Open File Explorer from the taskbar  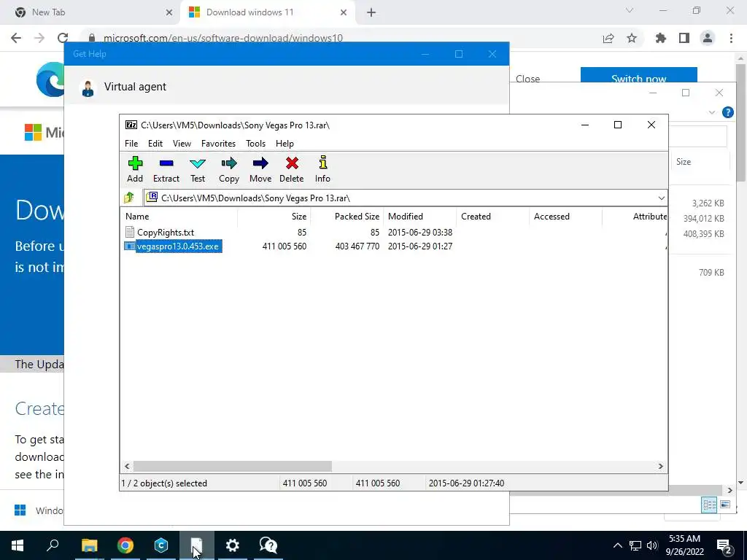[89, 545]
